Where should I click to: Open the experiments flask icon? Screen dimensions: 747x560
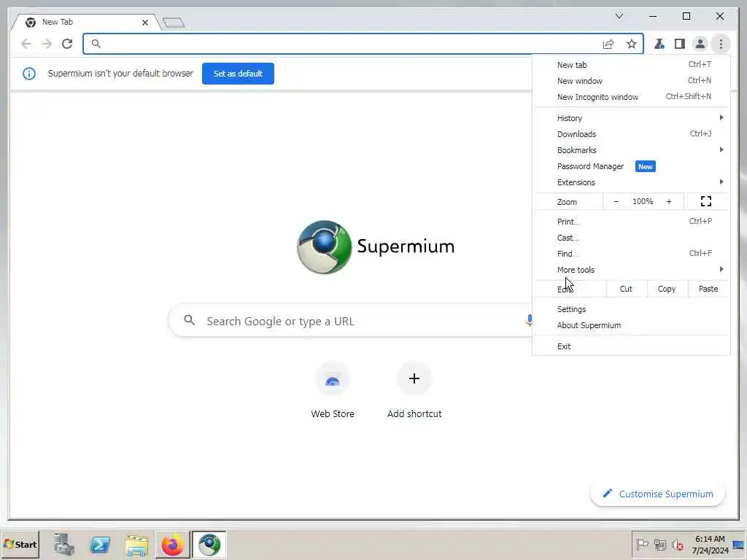(659, 44)
